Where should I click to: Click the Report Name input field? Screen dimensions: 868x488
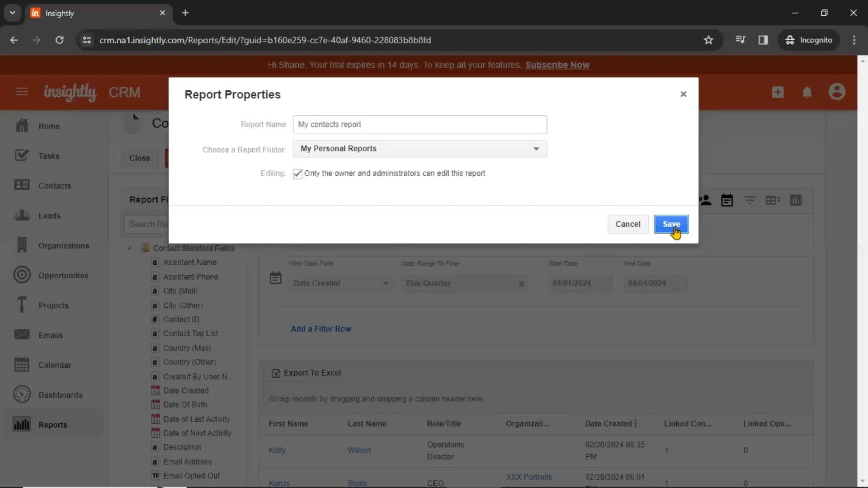pyautogui.click(x=420, y=124)
